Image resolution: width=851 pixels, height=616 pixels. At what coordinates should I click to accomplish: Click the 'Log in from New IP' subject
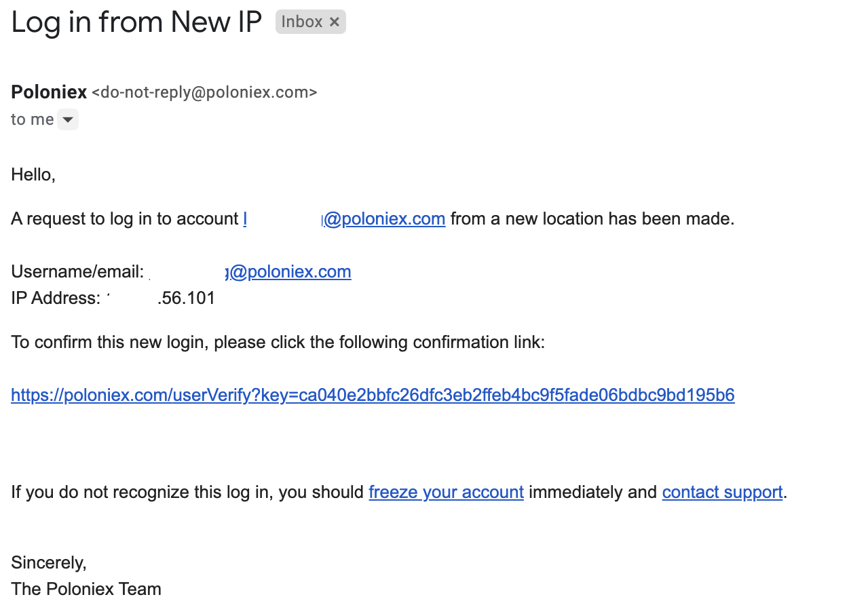[136, 22]
